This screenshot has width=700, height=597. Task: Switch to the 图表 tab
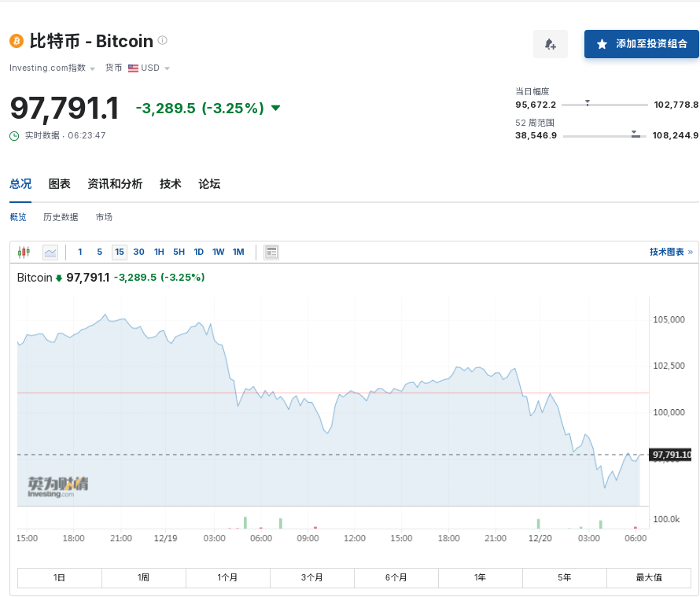click(59, 184)
